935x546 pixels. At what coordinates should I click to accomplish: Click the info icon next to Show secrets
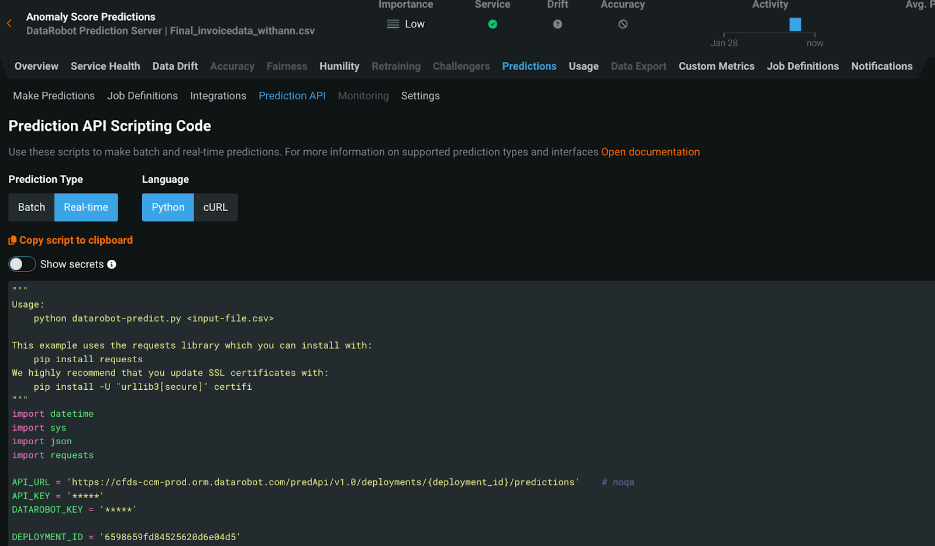(112, 265)
